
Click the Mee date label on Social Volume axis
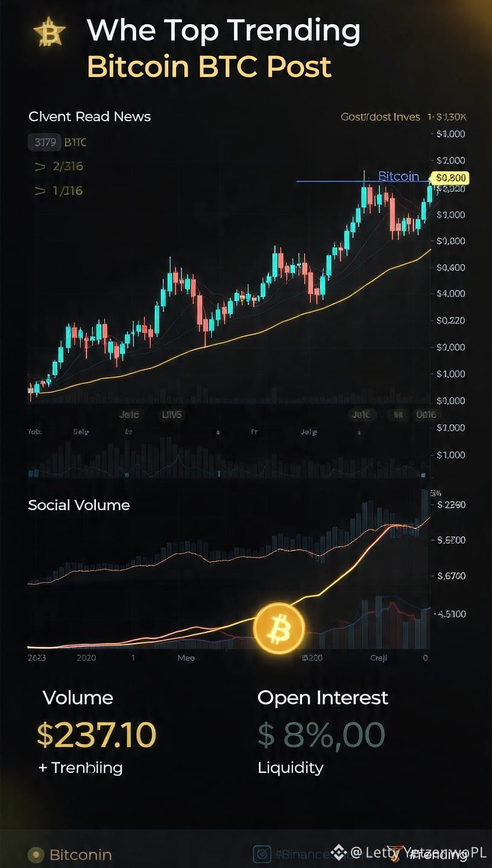click(x=186, y=658)
